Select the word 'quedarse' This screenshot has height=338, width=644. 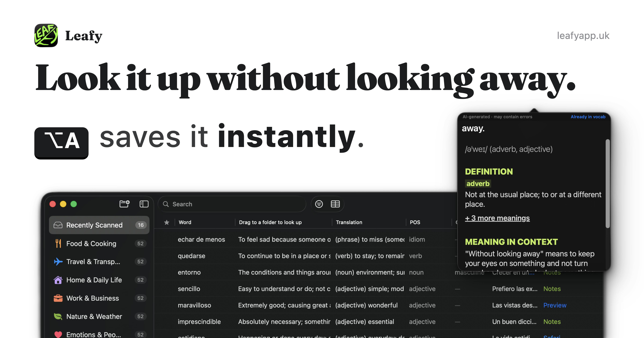point(191,256)
